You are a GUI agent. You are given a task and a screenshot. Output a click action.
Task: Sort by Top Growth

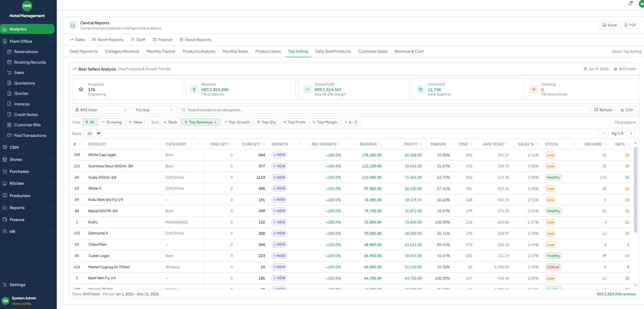pos(237,122)
